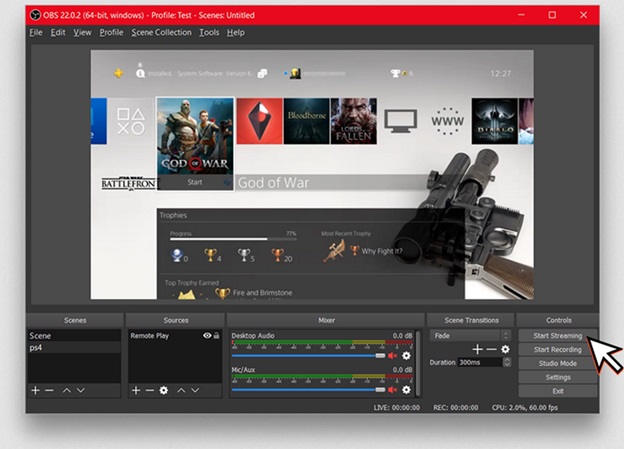Click the PlayStation Plus icon in preview
This screenshot has width=624, height=449.
click(x=118, y=73)
